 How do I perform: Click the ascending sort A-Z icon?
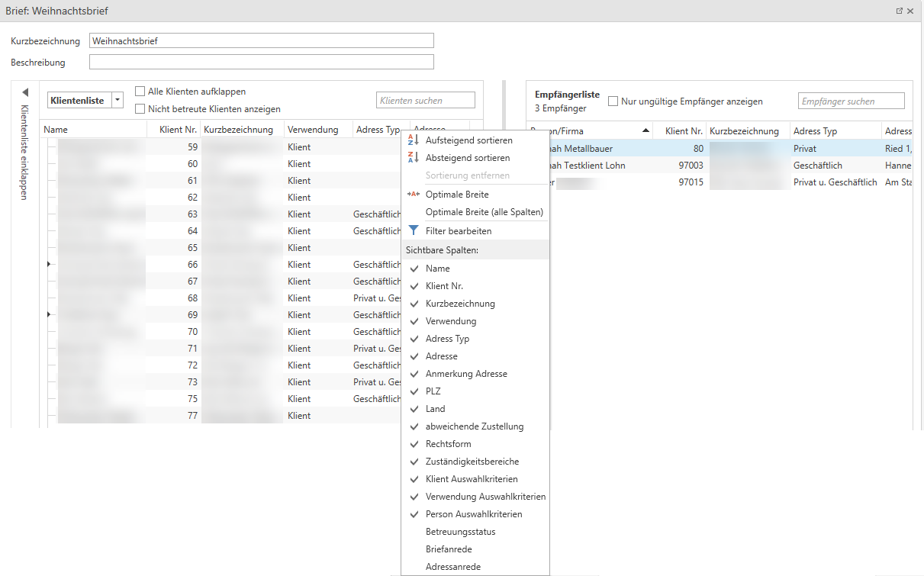coord(413,140)
